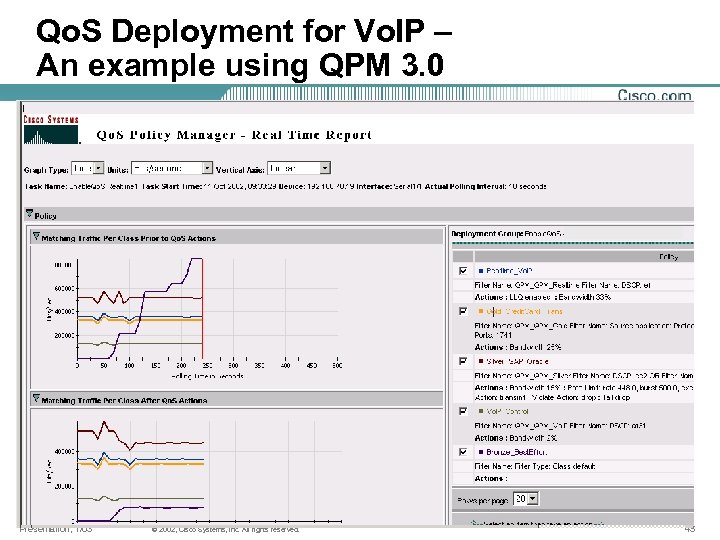Uncheck the Realtime_VoIP policy checkbox
This screenshot has width=720, height=540.
tap(463, 271)
